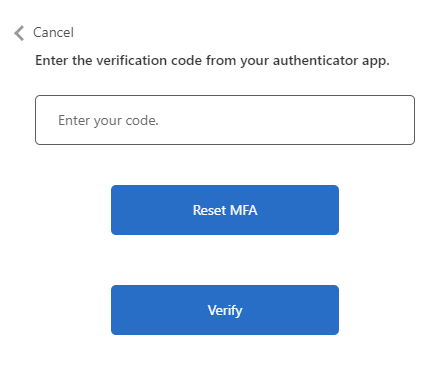This screenshot has width=445, height=365.
Task: Click inside the bordered code input box
Action: click(x=225, y=120)
